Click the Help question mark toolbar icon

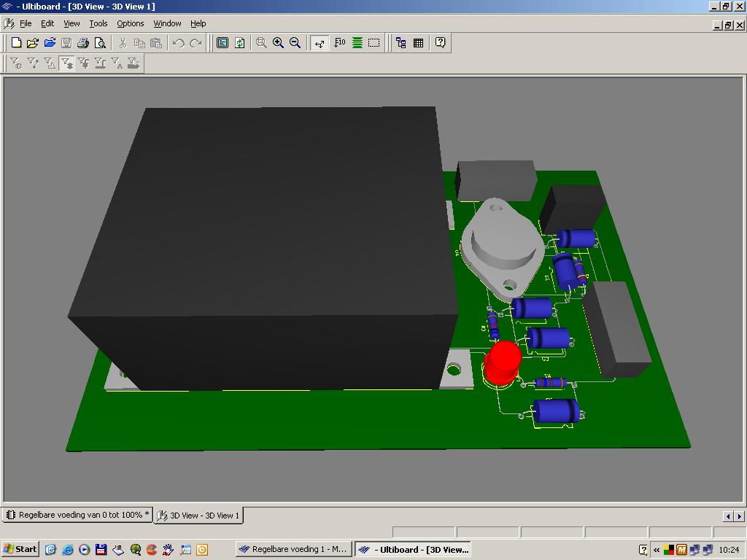click(440, 43)
